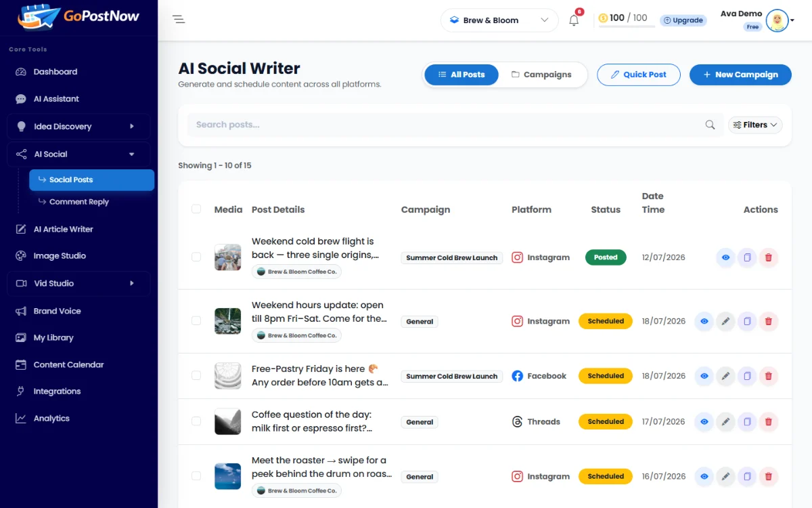The width and height of the screenshot is (812, 508).
Task: Check the Weekend hours update row checkbox
Action: pyautogui.click(x=196, y=320)
